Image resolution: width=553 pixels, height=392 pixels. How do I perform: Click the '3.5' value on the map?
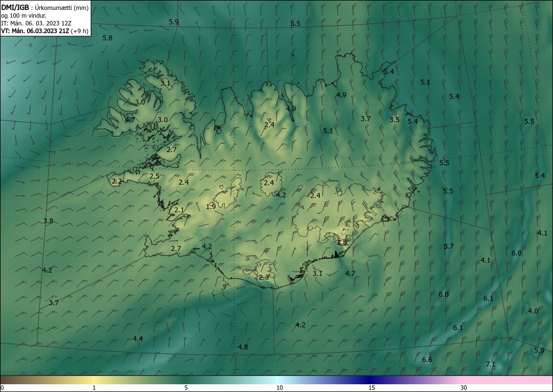click(394, 120)
